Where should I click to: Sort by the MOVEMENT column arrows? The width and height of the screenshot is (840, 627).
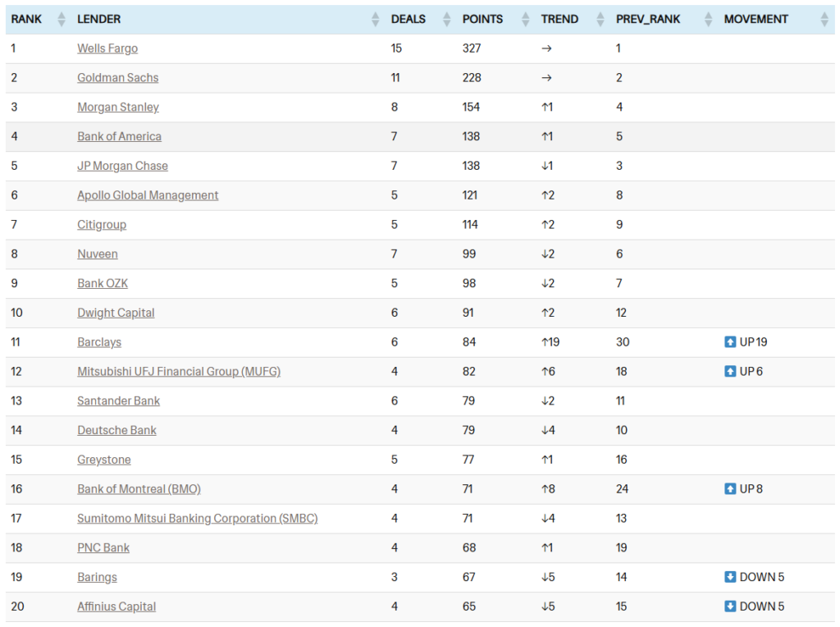click(x=825, y=20)
